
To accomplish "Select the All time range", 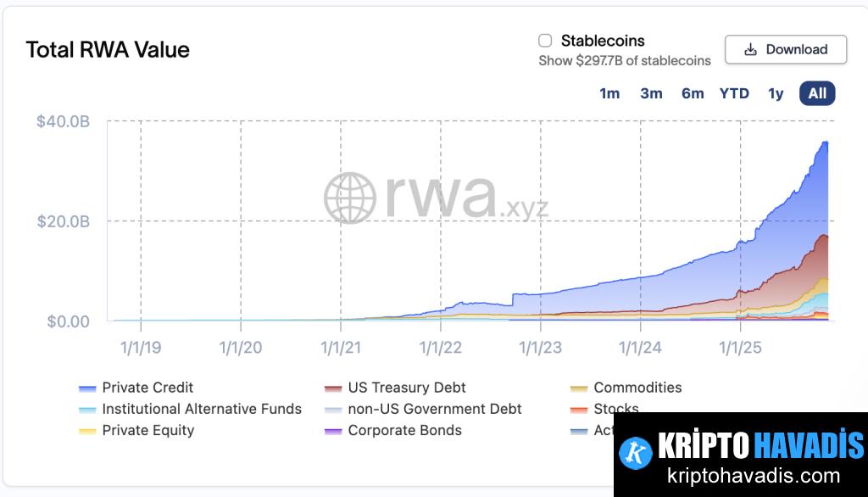I will tap(817, 93).
